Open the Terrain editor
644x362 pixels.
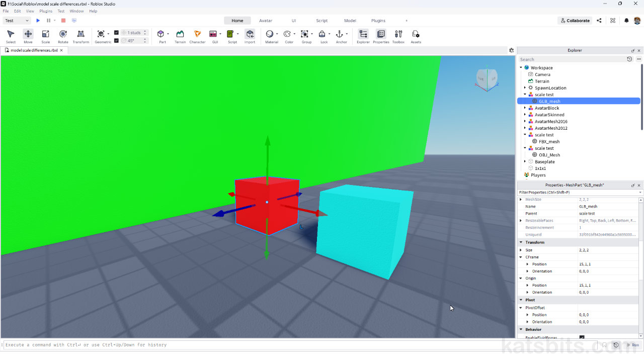180,36
